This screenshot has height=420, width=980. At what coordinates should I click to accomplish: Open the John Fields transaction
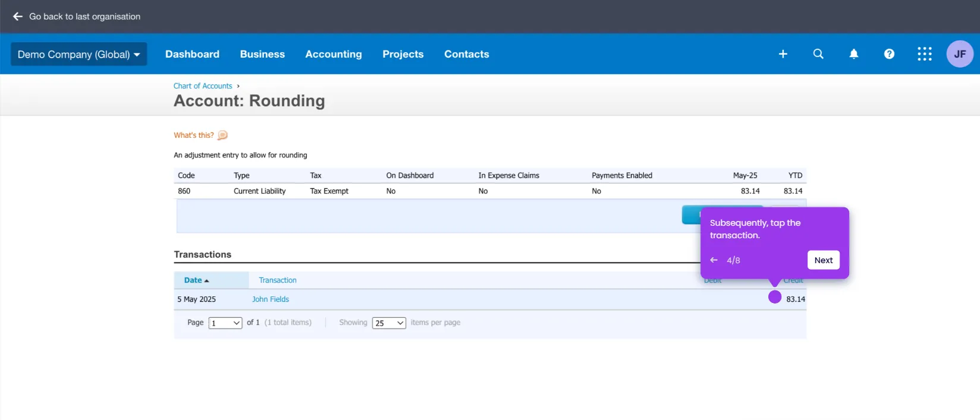click(x=271, y=299)
